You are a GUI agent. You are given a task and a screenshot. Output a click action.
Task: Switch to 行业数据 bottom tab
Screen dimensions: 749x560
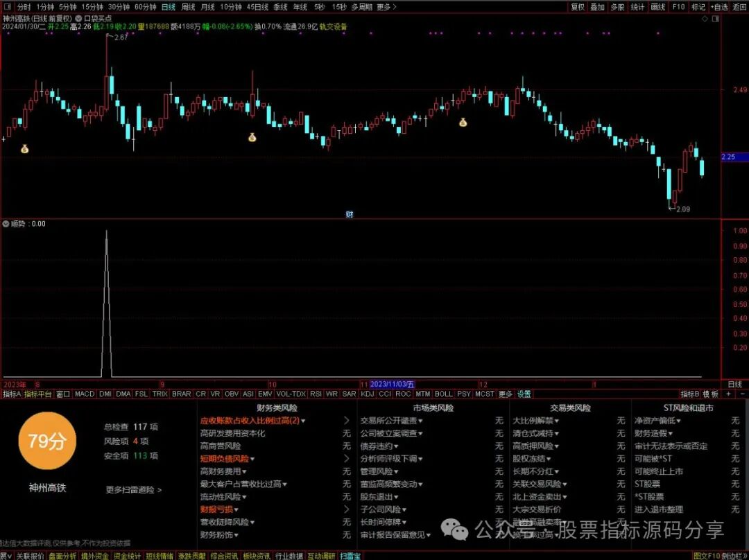pyautogui.click(x=289, y=556)
